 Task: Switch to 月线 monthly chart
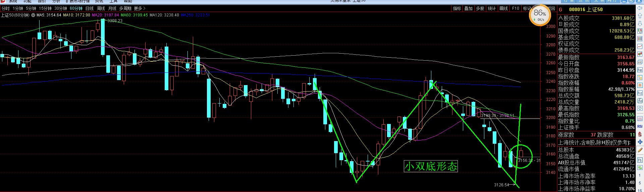112,8
